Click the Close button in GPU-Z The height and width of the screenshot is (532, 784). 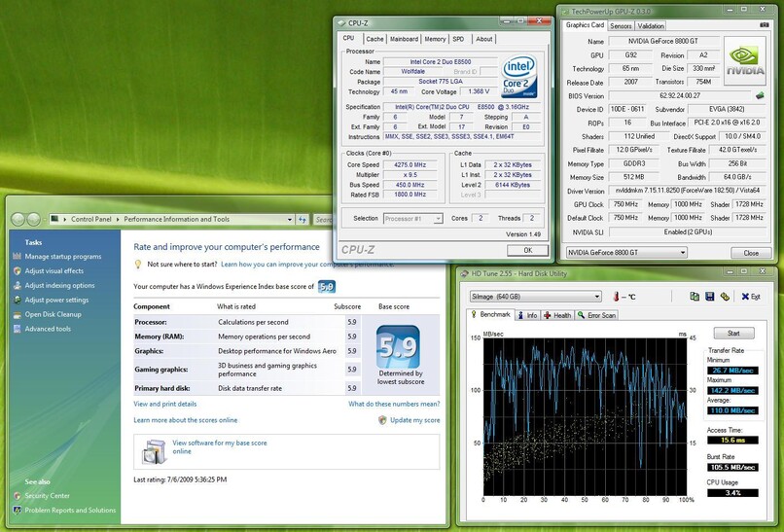[751, 253]
